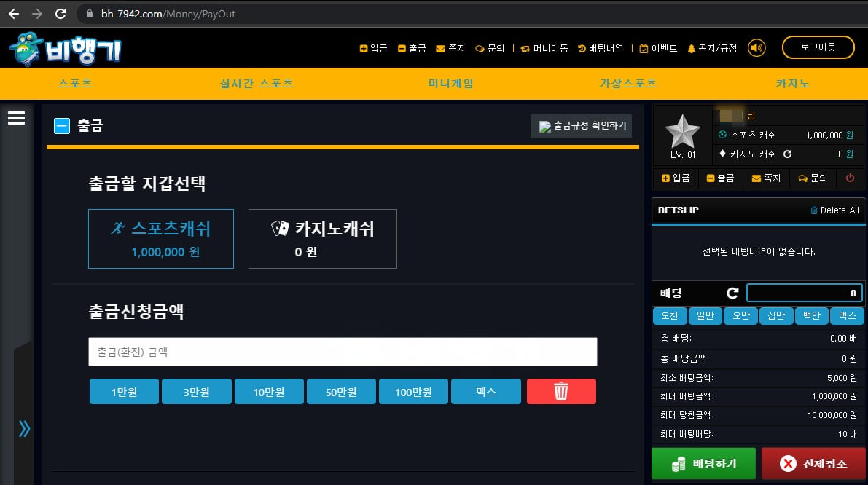Add 3만원 to withdrawal amount
Image resolution: width=868 pixels, height=485 pixels.
tap(197, 392)
